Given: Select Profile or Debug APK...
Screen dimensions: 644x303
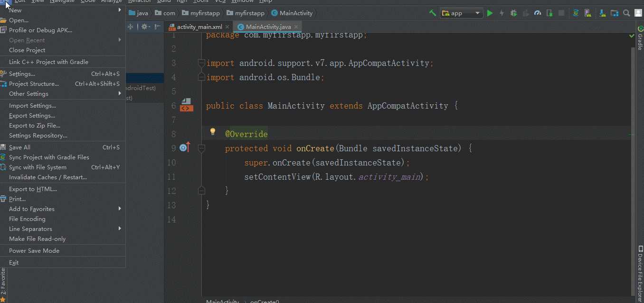Looking at the screenshot, I should (x=63, y=30).
